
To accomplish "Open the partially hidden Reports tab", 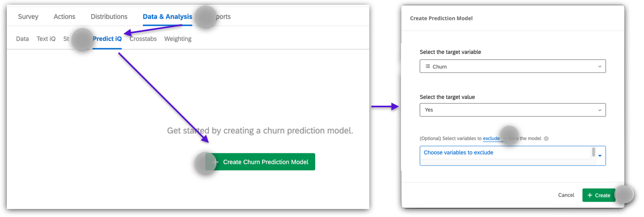I will click(x=223, y=17).
